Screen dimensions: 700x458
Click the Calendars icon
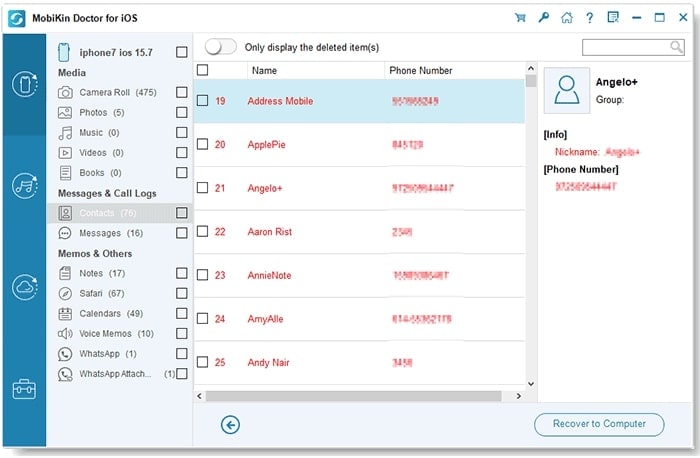65,313
